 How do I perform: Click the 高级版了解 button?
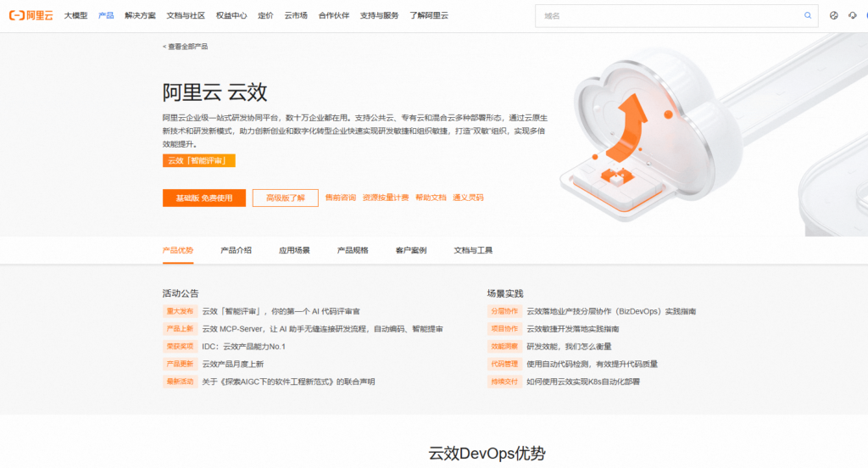(286, 198)
